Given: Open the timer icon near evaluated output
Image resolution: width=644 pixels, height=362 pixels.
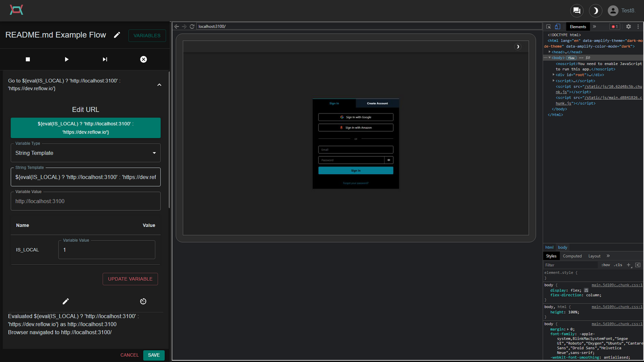Looking at the screenshot, I should coord(143,301).
